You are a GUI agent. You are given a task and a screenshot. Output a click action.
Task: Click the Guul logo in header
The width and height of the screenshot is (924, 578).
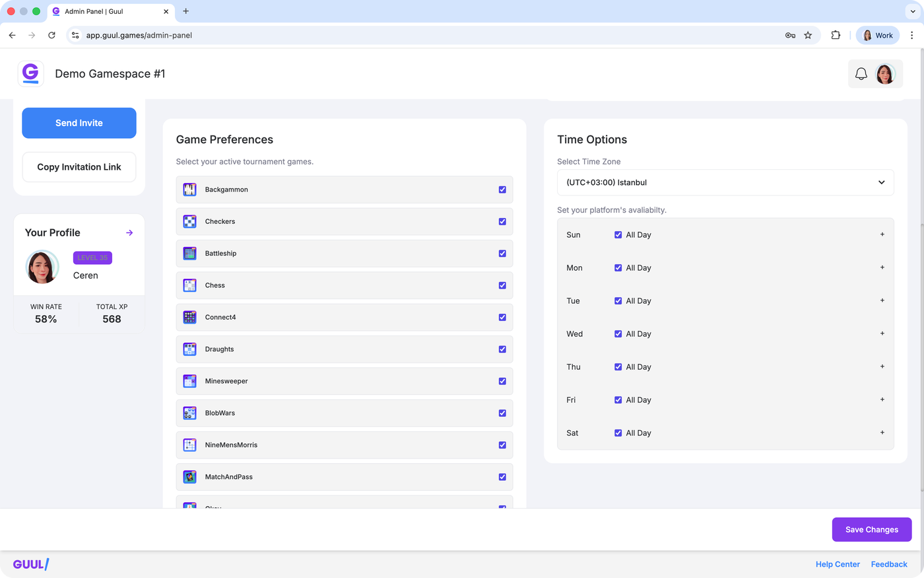pos(31,73)
